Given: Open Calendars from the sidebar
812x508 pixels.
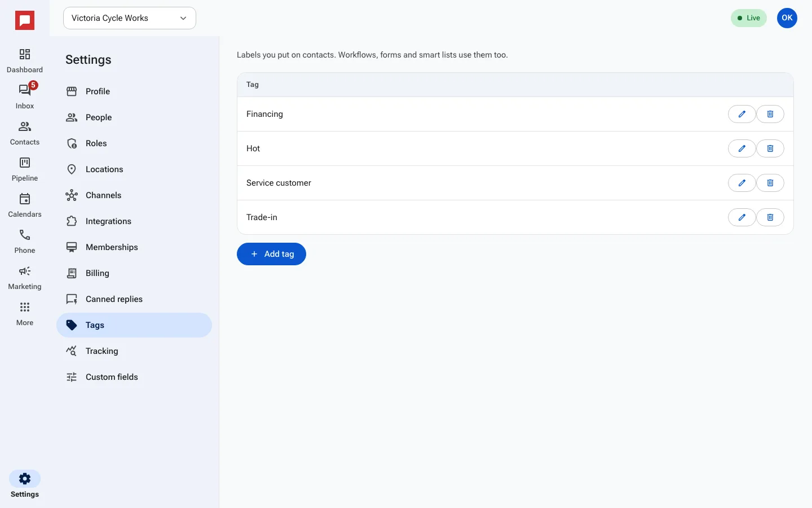Looking at the screenshot, I should 25,205.
